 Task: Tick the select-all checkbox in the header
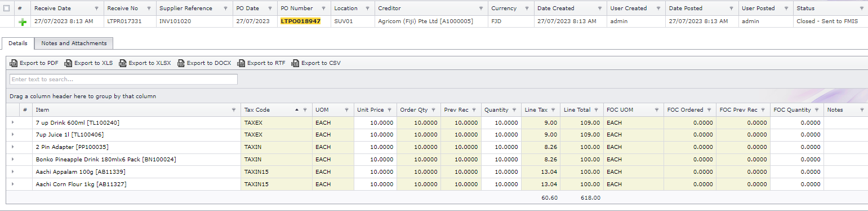tap(7, 8)
